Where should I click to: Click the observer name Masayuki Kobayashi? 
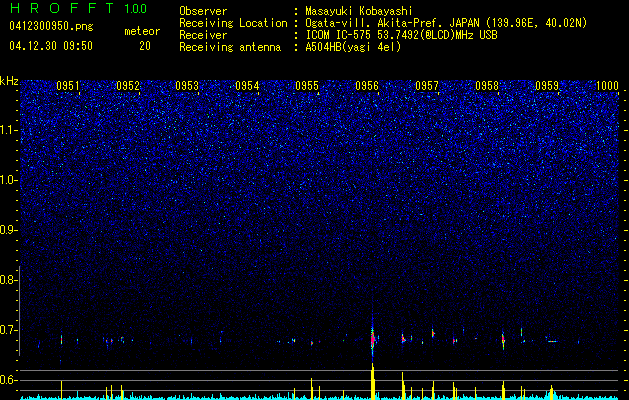[359, 11]
